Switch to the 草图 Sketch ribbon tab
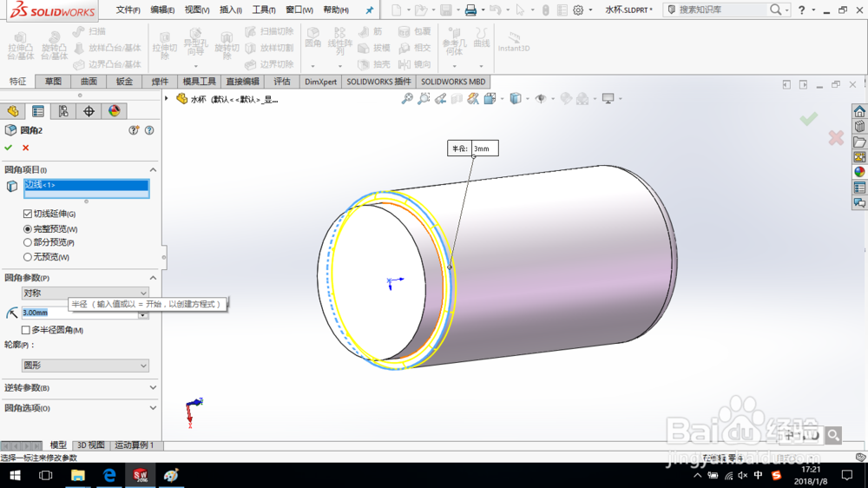This screenshot has width=868, height=488. 53,82
